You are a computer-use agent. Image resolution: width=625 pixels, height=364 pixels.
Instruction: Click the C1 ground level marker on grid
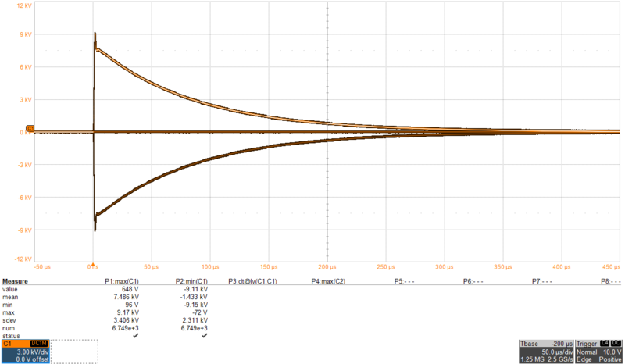click(30, 128)
